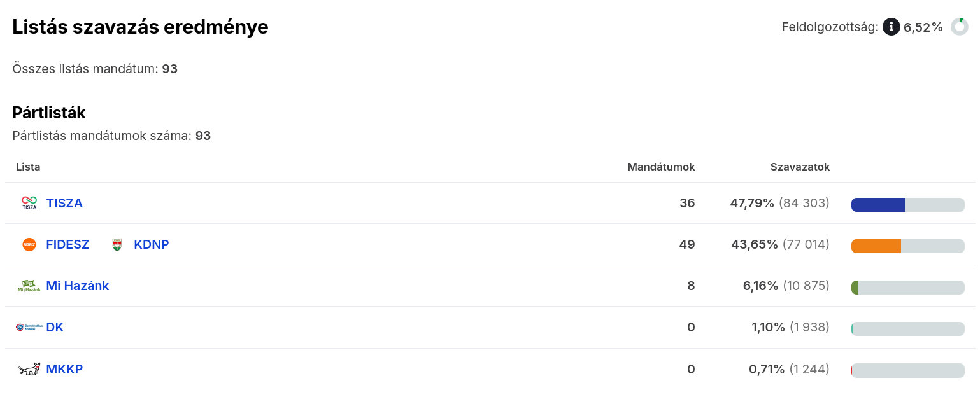The image size is (980, 404).
Task: Click the KDNP coat of arms icon
Action: coord(117,244)
